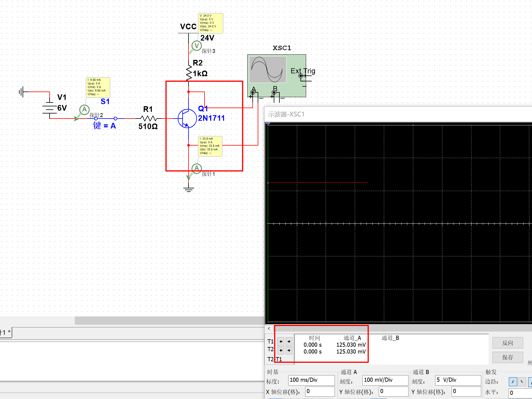Click timebase scale 100 ms/Div field
The image size is (532, 399).
tap(311, 380)
